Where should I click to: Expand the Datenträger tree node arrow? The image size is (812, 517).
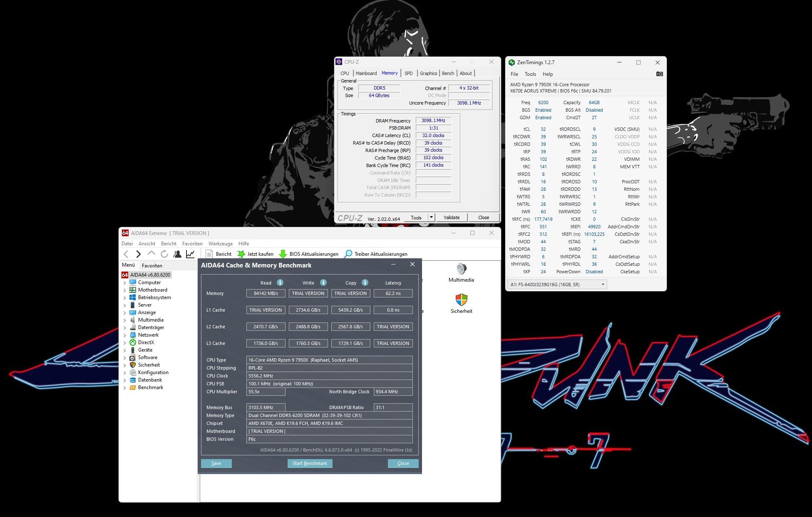coord(124,328)
